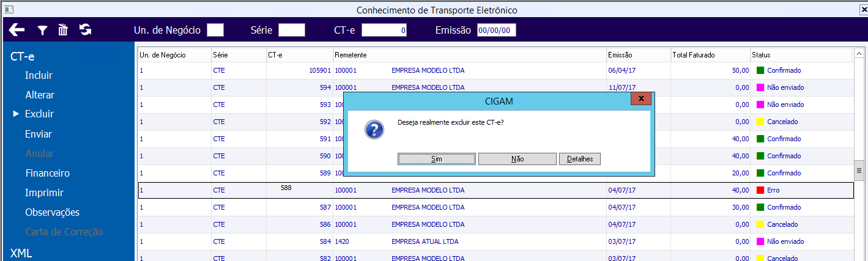This screenshot has height=261, width=868.
Task: Focus the Un. de Negócio input field
Action: [215, 30]
